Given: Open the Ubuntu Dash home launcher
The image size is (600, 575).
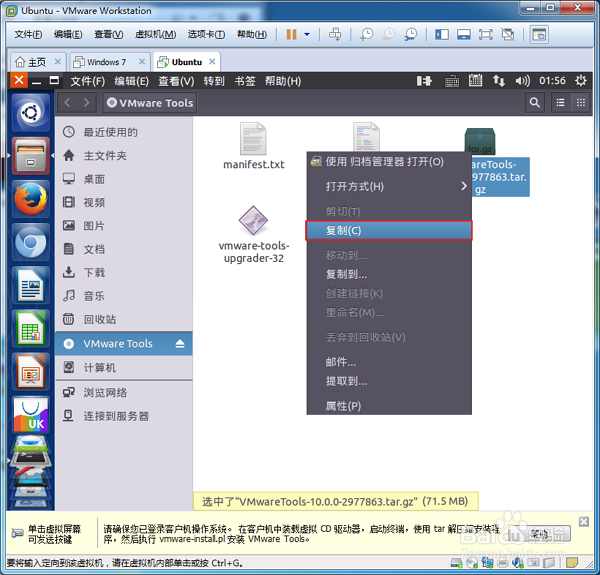Looking at the screenshot, I should (31, 112).
